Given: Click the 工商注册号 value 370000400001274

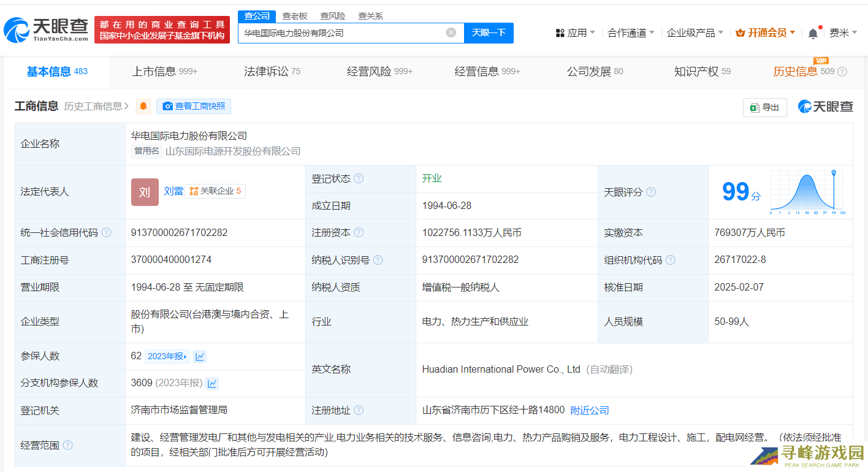Looking at the screenshot, I should tap(171, 259).
